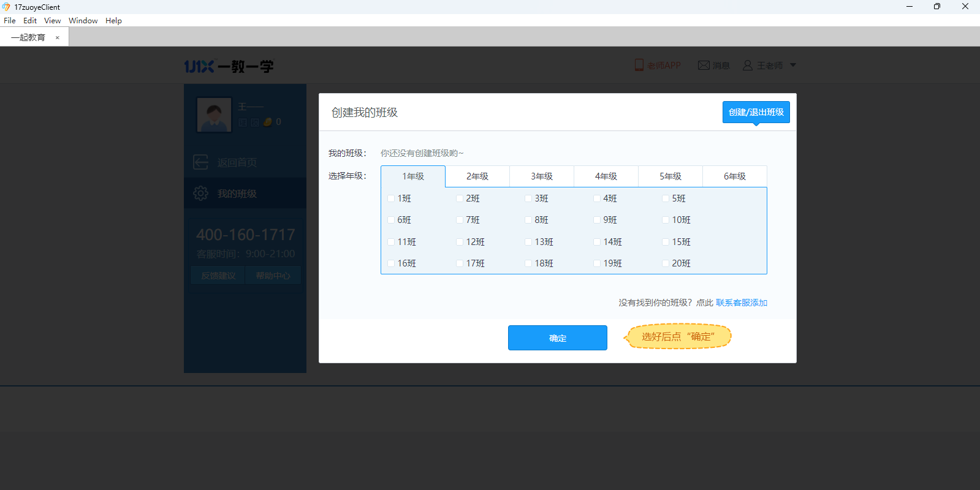The height and width of the screenshot is (490, 980).
Task: Click the 老师APP phone icon
Action: tap(639, 65)
